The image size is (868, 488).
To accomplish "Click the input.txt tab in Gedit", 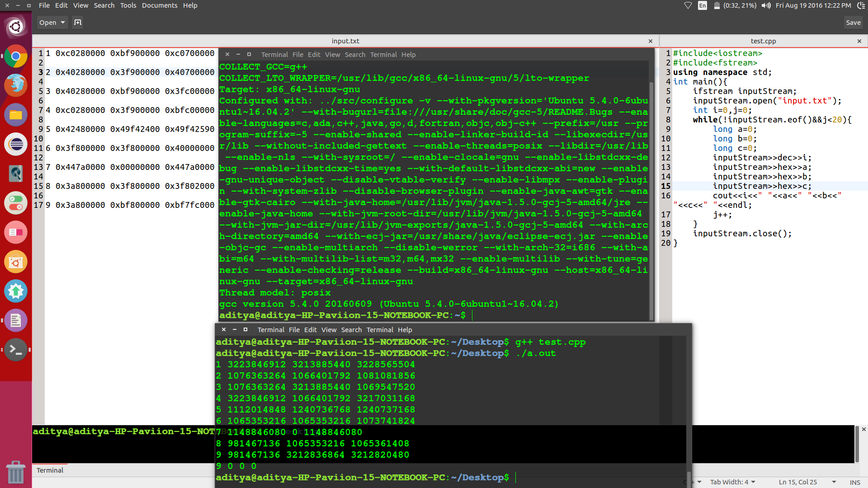I will 346,41.
